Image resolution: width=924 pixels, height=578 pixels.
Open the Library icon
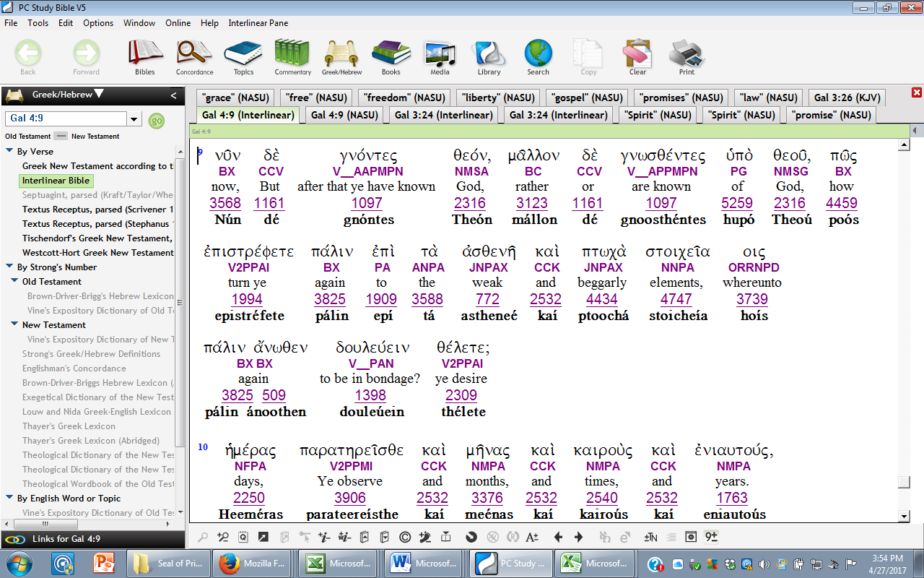[489, 56]
